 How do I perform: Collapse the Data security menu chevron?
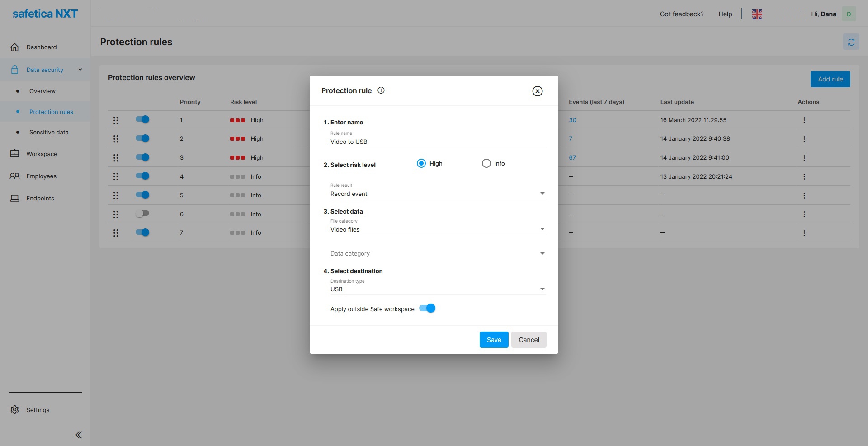pyautogui.click(x=80, y=70)
